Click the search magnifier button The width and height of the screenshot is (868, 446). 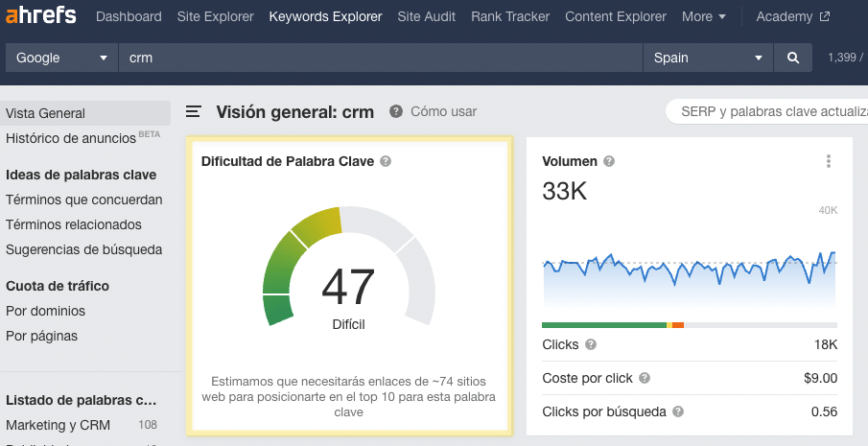[793, 58]
